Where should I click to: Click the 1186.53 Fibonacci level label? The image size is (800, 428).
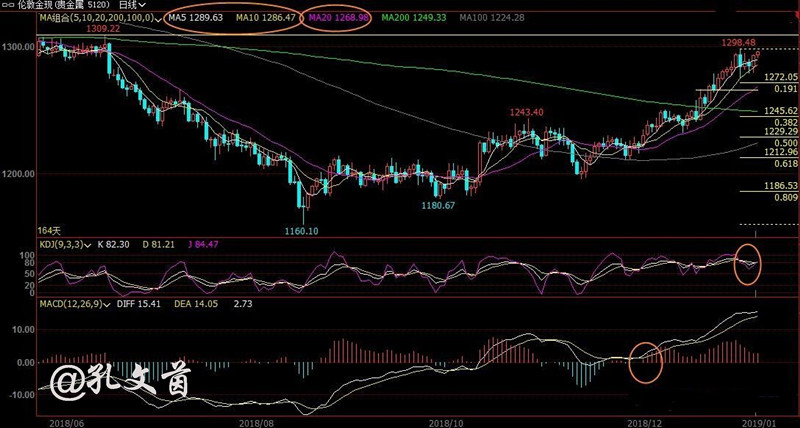pos(781,186)
